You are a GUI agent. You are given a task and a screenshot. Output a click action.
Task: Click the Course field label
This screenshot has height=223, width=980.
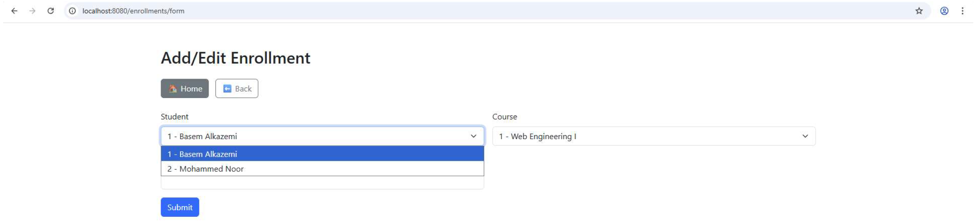(x=505, y=117)
